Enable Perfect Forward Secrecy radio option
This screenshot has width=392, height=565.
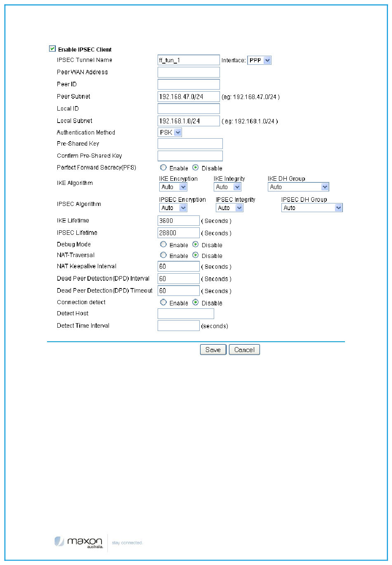coord(163,168)
